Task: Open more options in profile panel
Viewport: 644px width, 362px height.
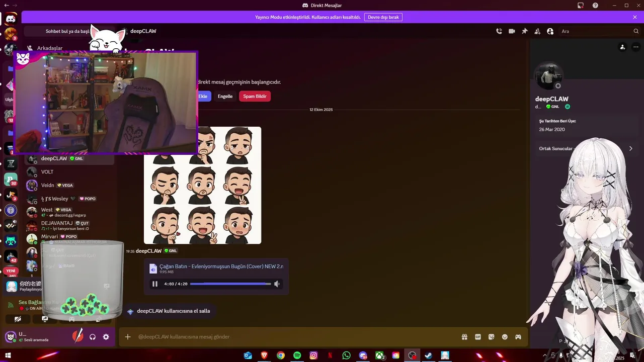Action: click(636, 47)
